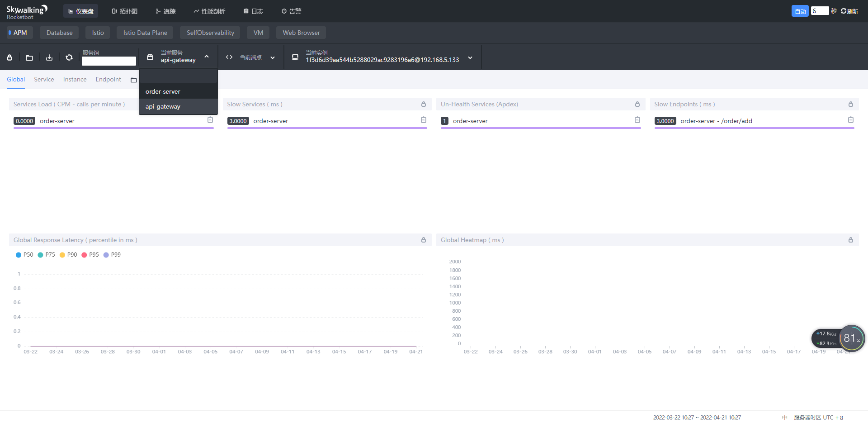
Task: Copy order-server name in Un-Health Services row
Action: click(x=637, y=120)
